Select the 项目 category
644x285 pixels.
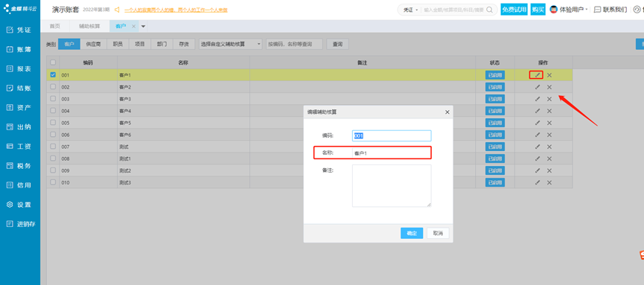pos(140,44)
